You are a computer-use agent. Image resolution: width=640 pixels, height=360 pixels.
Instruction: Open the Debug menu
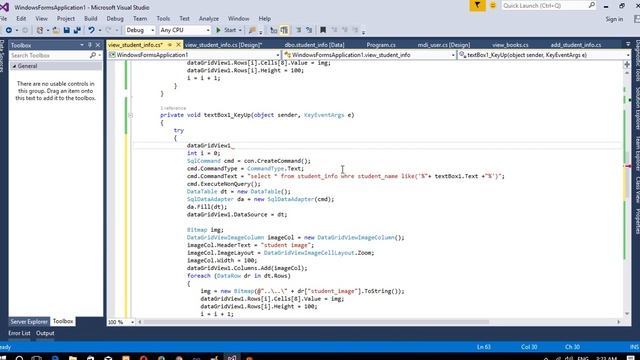click(115, 19)
